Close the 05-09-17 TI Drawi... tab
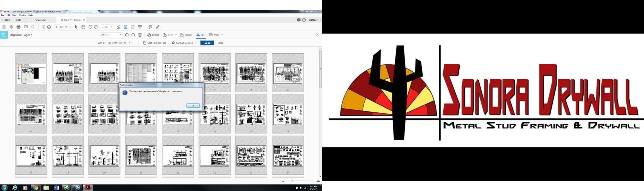 84,20
